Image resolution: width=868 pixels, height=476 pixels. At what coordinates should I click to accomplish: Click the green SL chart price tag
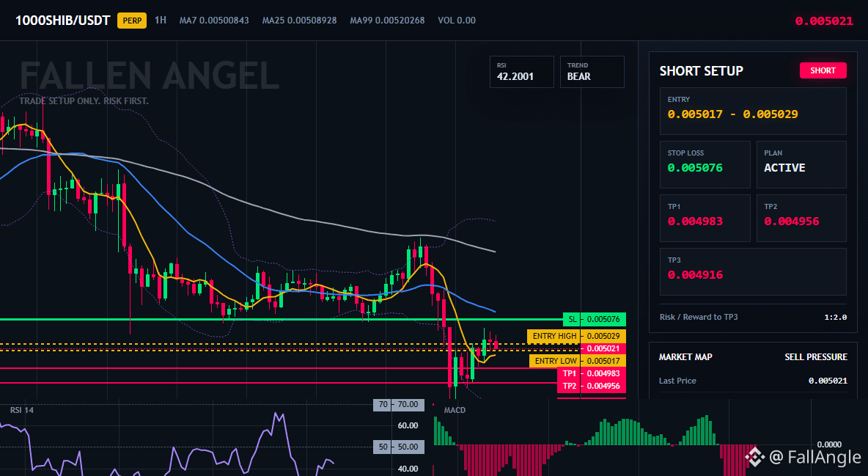pos(595,319)
